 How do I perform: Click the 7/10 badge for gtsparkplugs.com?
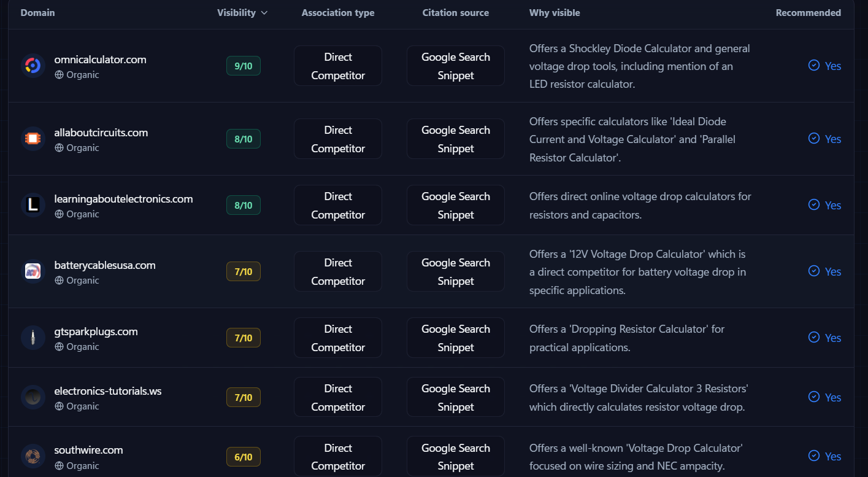click(x=244, y=338)
